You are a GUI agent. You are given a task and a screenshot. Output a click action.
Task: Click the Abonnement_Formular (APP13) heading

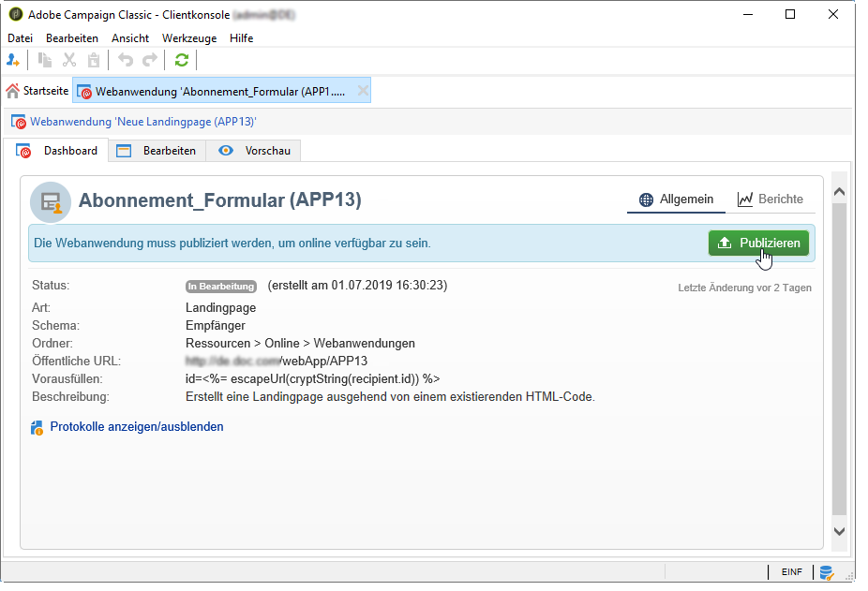[x=219, y=199]
